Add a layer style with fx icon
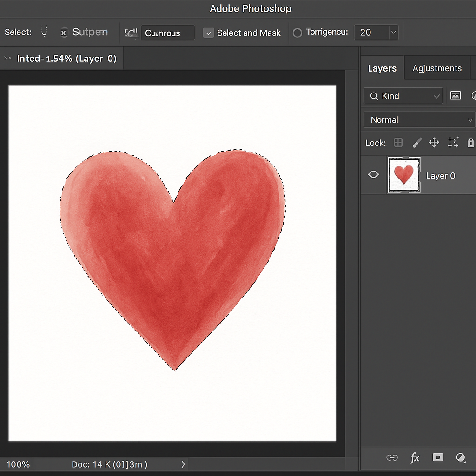476x476 pixels. (x=415, y=458)
